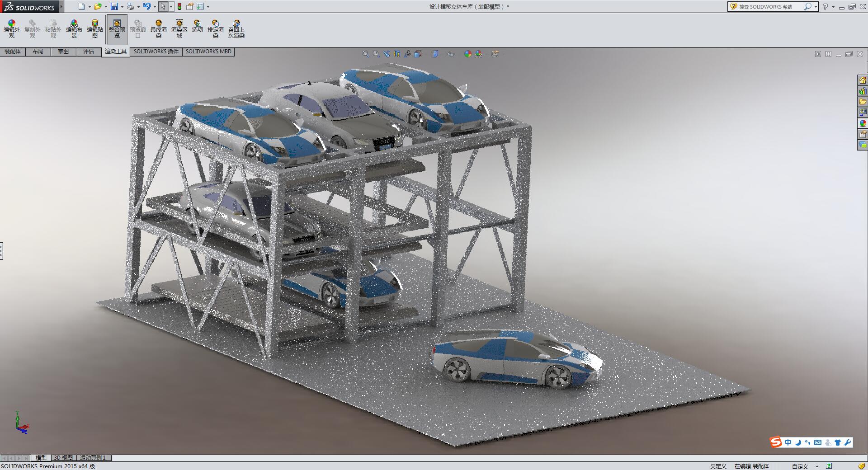The image size is (868, 470).
Task: Switch to the 评估 tab
Action: [89, 52]
